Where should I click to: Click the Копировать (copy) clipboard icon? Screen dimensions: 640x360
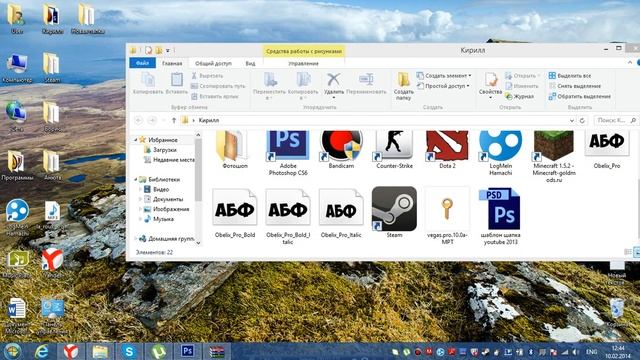tap(148, 79)
